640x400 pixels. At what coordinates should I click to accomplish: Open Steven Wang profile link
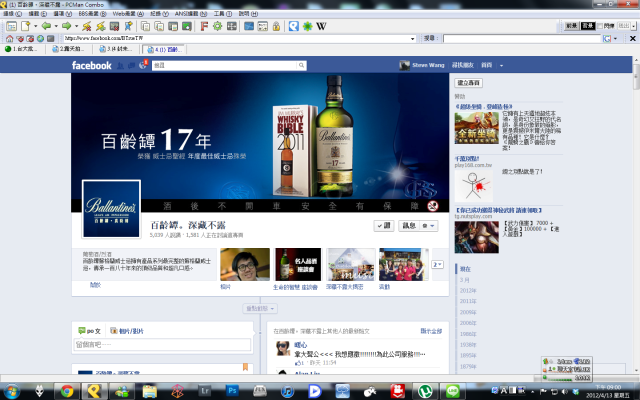click(428, 65)
